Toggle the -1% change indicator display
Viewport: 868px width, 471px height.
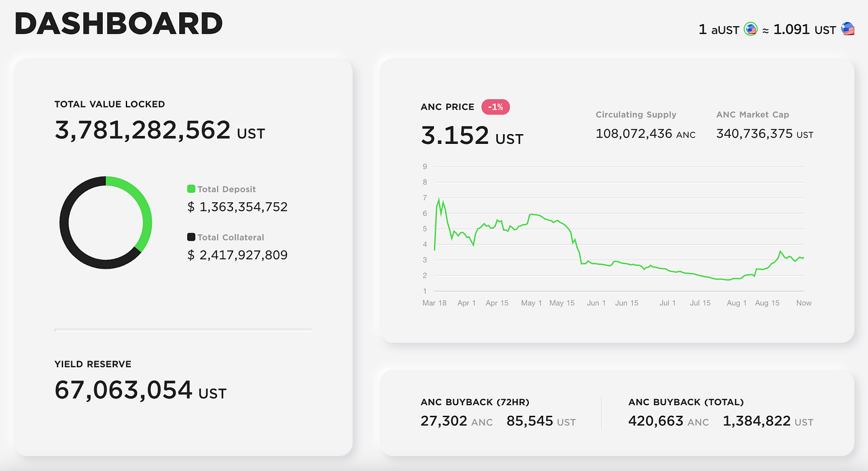pos(495,107)
